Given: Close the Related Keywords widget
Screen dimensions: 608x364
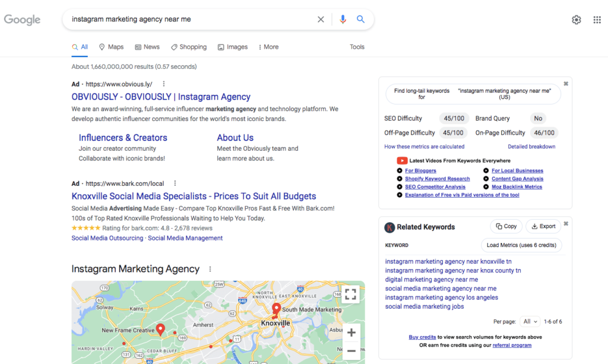Looking at the screenshot, I should click(x=566, y=224).
